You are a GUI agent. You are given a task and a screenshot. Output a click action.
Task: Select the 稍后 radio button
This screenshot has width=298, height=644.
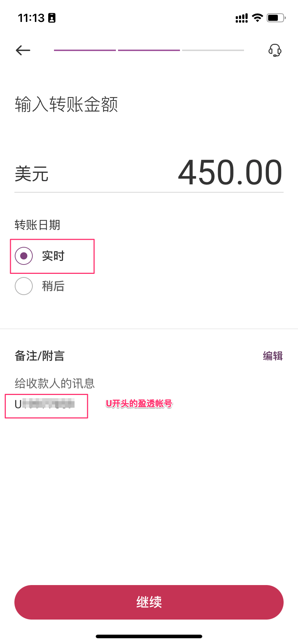click(x=24, y=286)
